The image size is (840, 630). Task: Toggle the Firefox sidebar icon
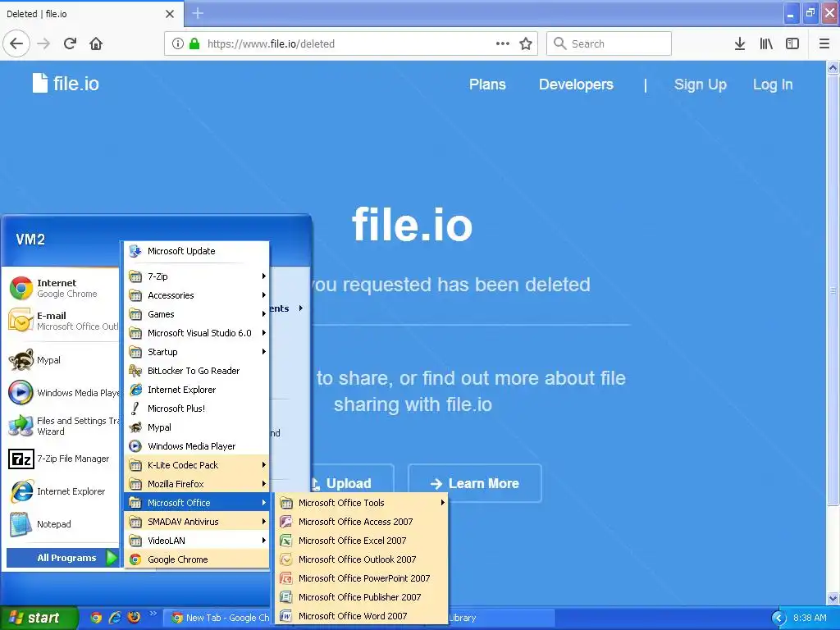(x=792, y=43)
